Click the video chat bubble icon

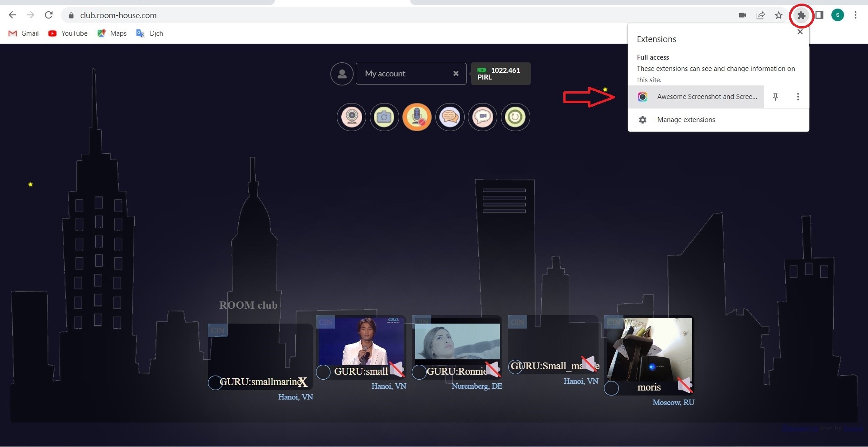[x=482, y=117]
